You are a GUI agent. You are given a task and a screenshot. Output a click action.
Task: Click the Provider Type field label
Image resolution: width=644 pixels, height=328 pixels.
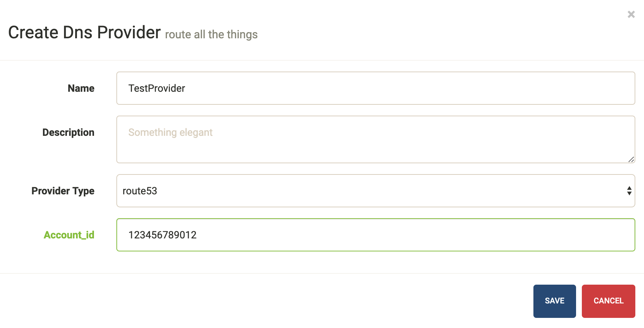click(x=63, y=191)
